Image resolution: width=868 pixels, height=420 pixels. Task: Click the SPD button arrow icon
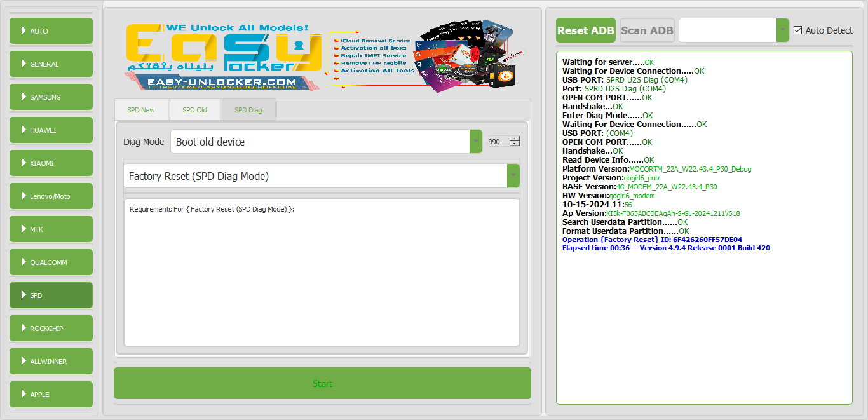pyautogui.click(x=24, y=295)
